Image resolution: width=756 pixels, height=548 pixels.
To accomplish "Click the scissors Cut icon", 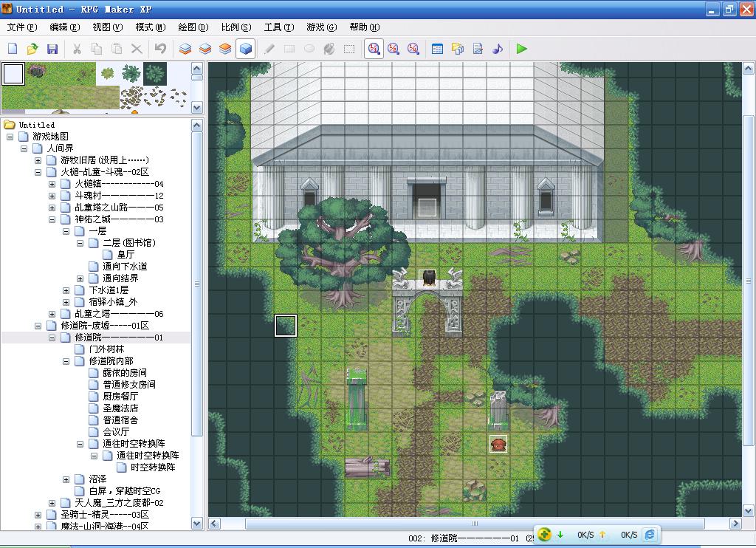I will tap(77, 49).
